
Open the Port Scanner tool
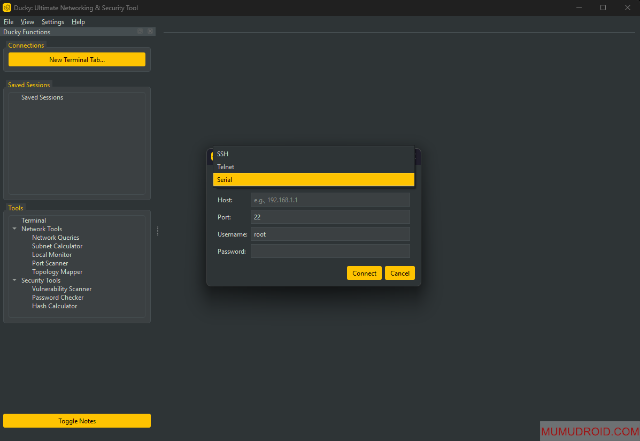click(50, 263)
